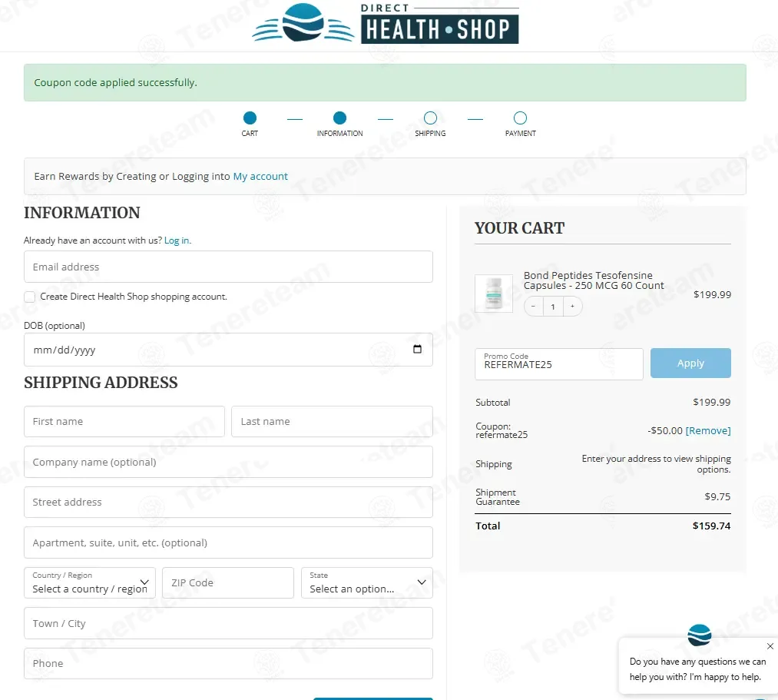
Task: Select the Shipping checkout step
Action: pos(430,124)
